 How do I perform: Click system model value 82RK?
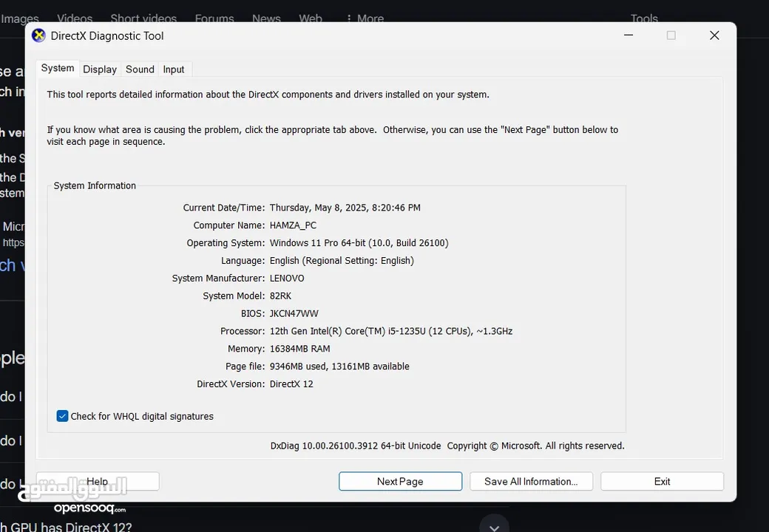[x=280, y=296]
